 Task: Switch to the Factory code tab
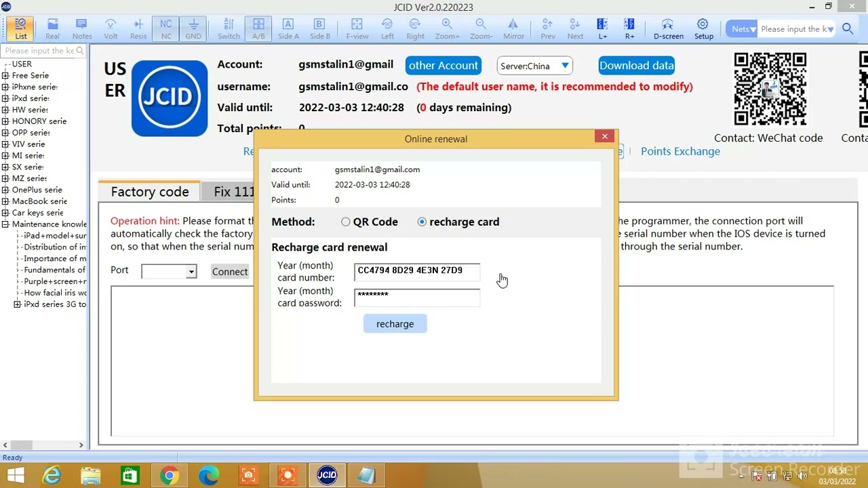[149, 192]
